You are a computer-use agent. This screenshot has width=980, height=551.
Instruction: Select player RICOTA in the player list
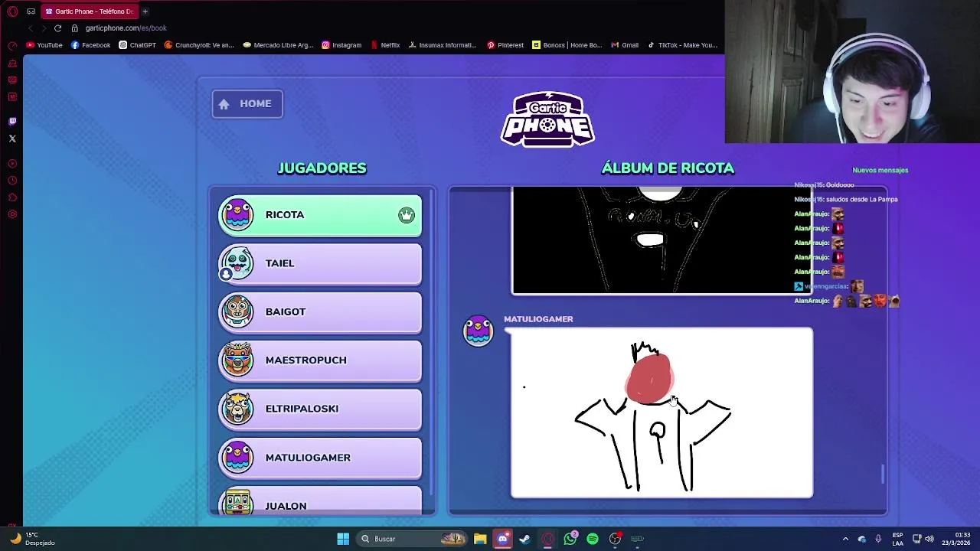(x=320, y=215)
